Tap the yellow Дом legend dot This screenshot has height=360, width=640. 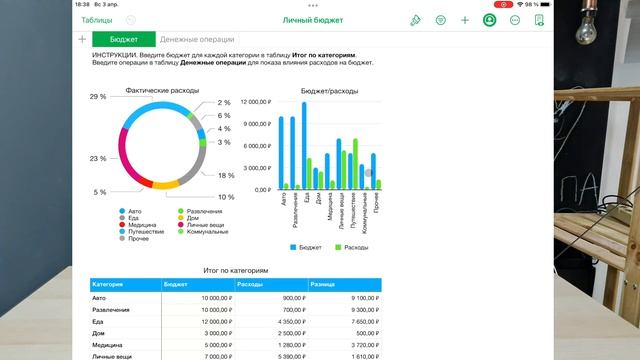[x=180, y=218]
